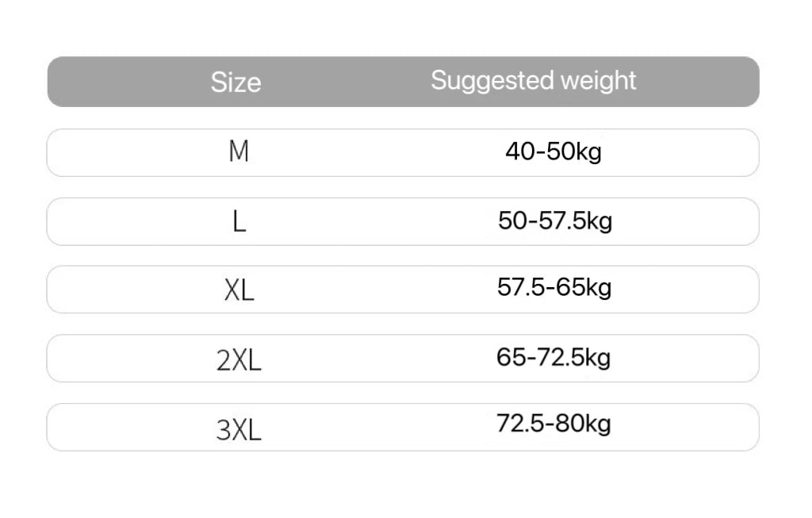Pick the 3XL size label
Screen dimensions: 812x518
click(239, 429)
